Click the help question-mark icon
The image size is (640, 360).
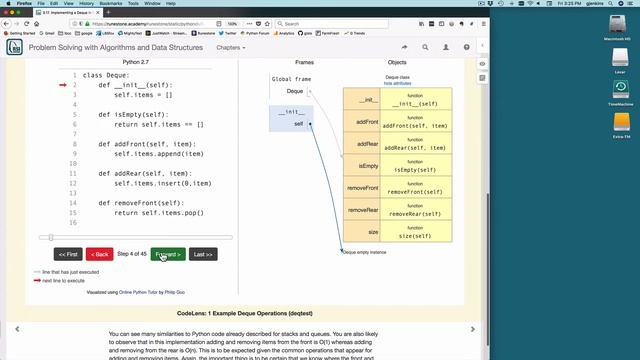tap(467, 47)
